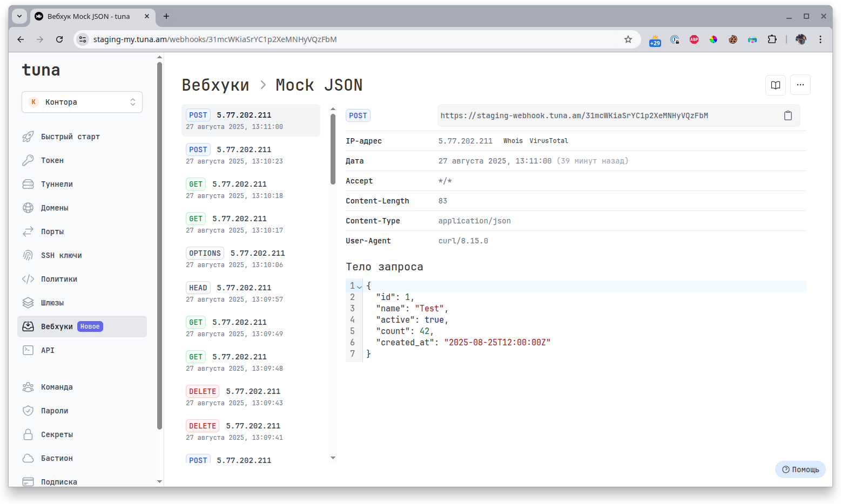Click the ABP Adblock Plus extension icon
The image size is (841, 504).
click(694, 39)
